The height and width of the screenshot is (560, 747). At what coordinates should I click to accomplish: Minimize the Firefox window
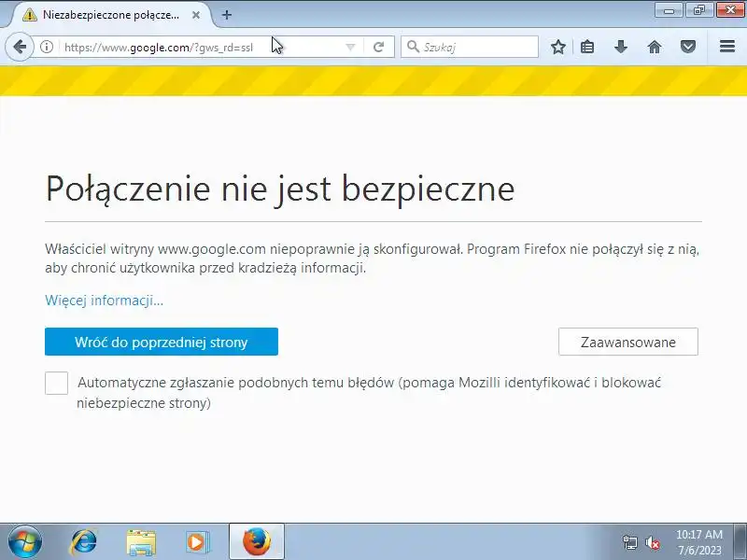click(669, 10)
